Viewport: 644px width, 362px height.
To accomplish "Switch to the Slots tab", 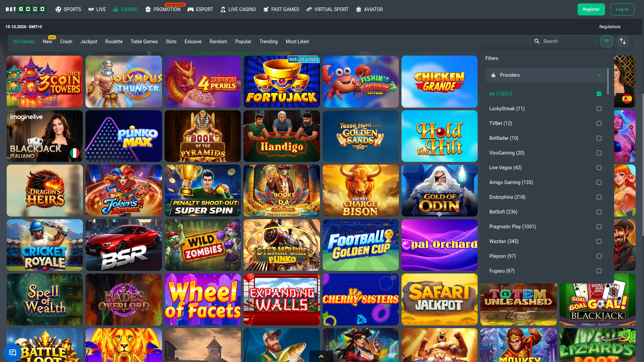I will click(171, 42).
